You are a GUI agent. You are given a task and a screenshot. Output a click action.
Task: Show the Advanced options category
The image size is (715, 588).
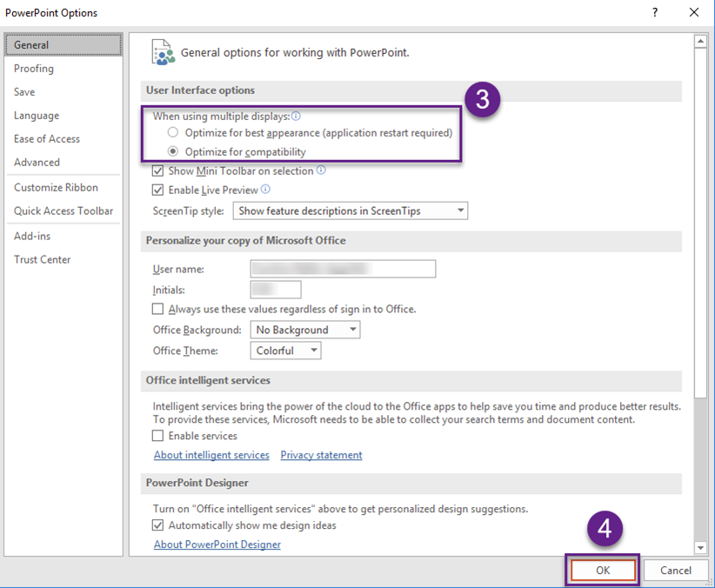pos(63,163)
